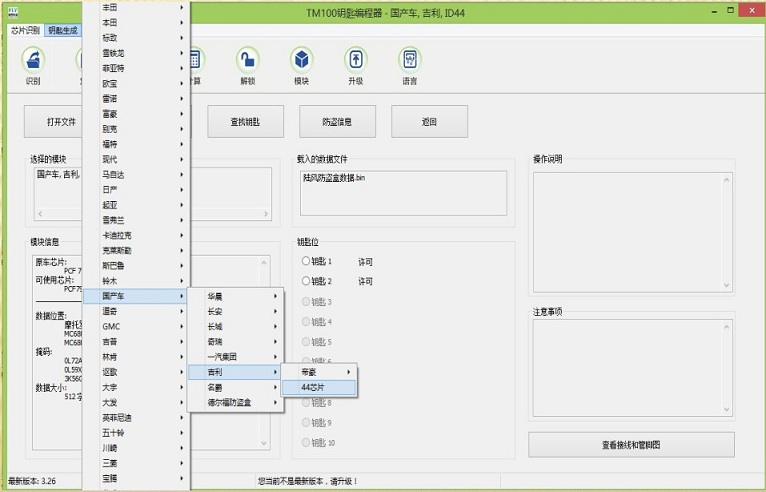The height and width of the screenshot is (492, 766).
Task: Expand the 华晨 submenu arrow
Action: point(275,296)
